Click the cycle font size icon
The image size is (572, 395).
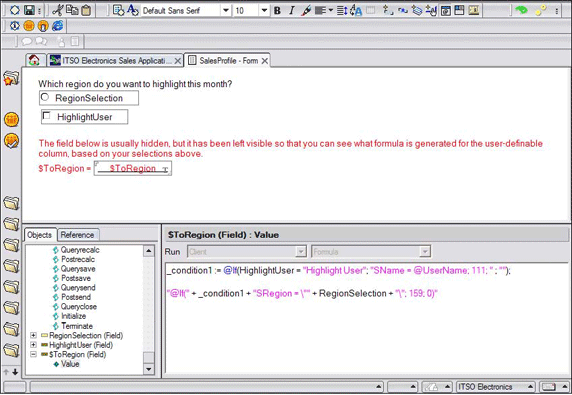tap(356, 11)
